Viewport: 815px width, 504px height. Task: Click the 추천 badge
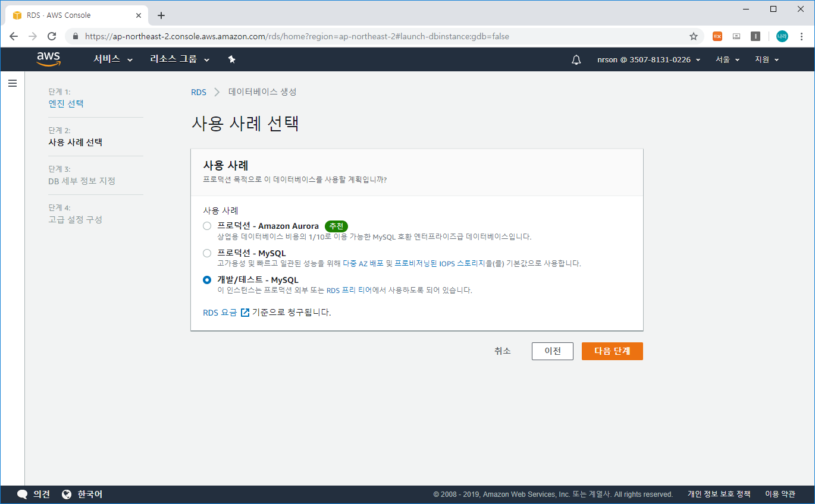coord(336,226)
